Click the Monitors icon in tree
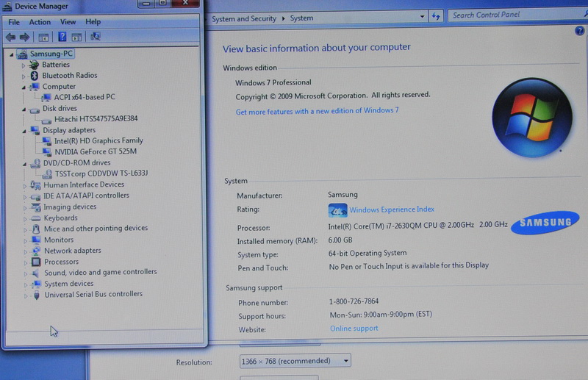Screen dimensions: 588x380 click(x=36, y=240)
